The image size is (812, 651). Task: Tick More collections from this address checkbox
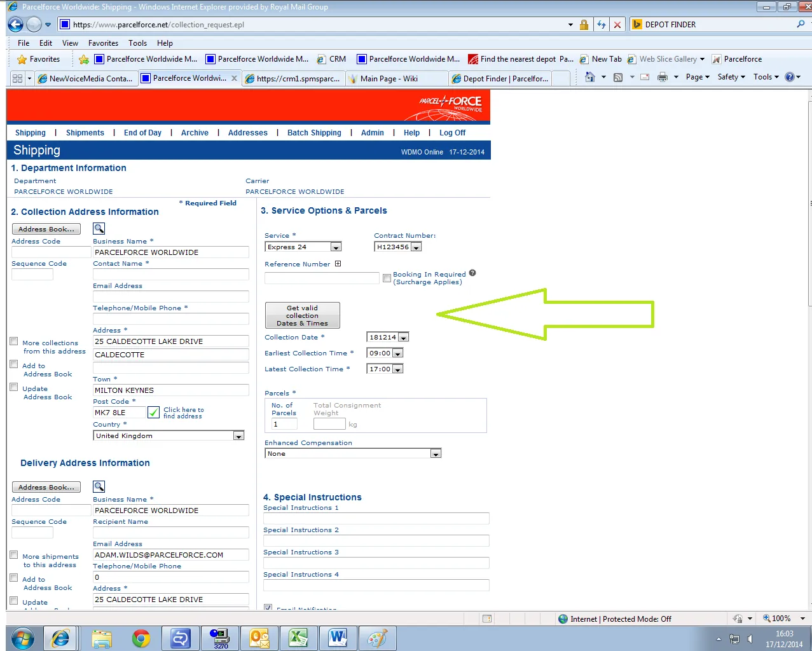pyautogui.click(x=13, y=341)
